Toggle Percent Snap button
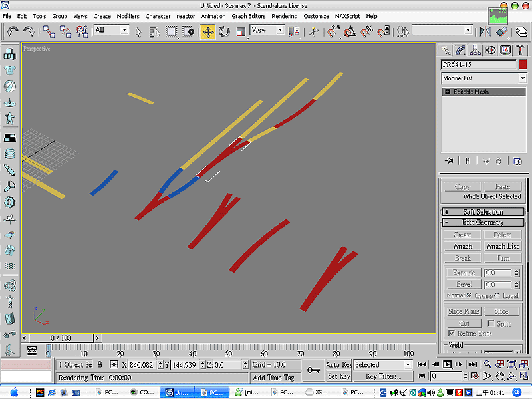The width and height of the screenshot is (532, 399). click(x=367, y=31)
